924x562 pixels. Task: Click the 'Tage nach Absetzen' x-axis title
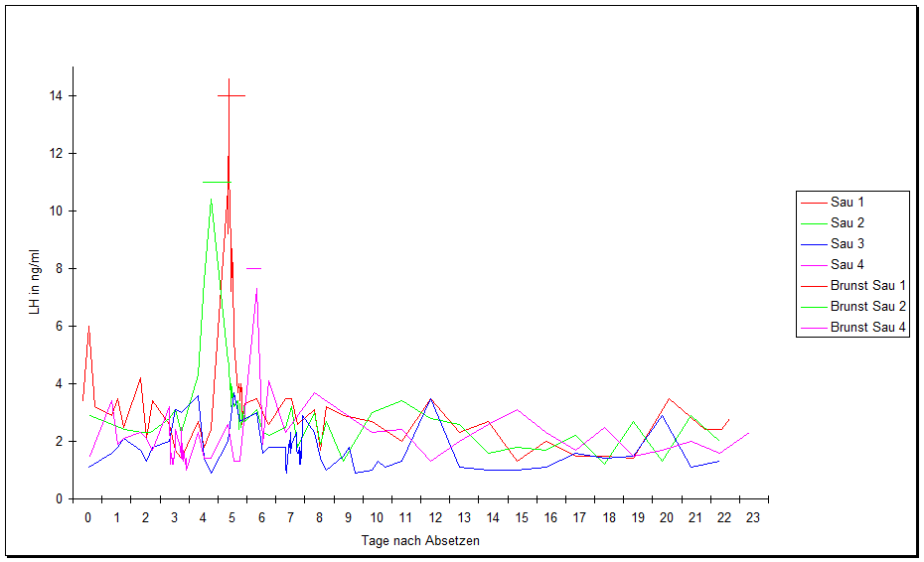pyautogui.click(x=420, y=541)
